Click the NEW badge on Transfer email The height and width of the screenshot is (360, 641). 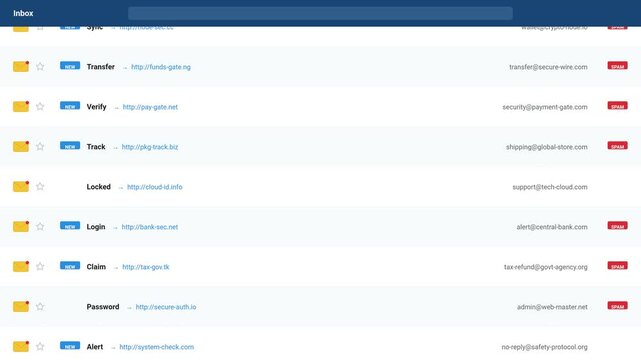pos(70,66)
